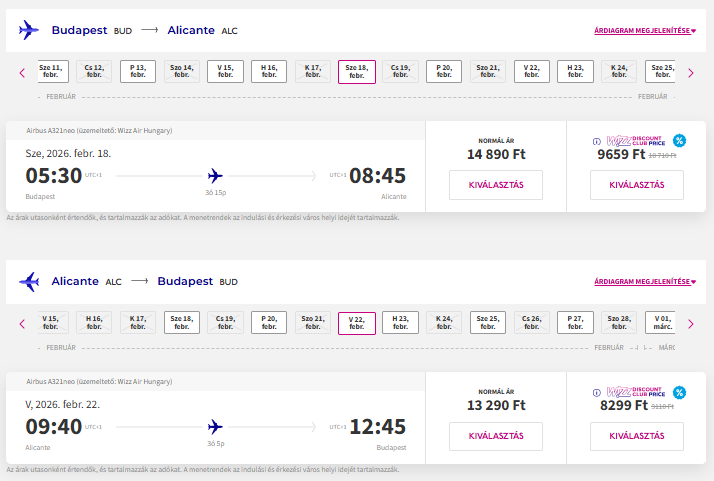Show earlier outbound dates with left arrow
Viewport: 714px width, 481px height.
22,72
